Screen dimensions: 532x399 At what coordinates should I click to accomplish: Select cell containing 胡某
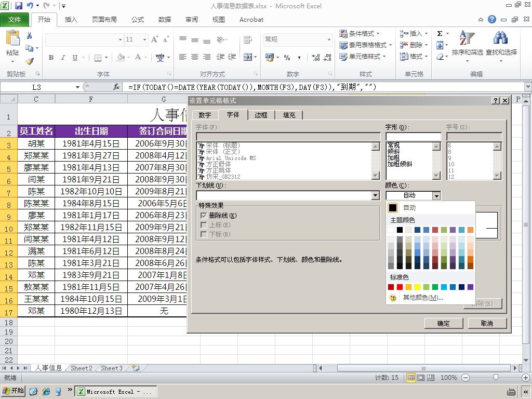click(36, 143)
